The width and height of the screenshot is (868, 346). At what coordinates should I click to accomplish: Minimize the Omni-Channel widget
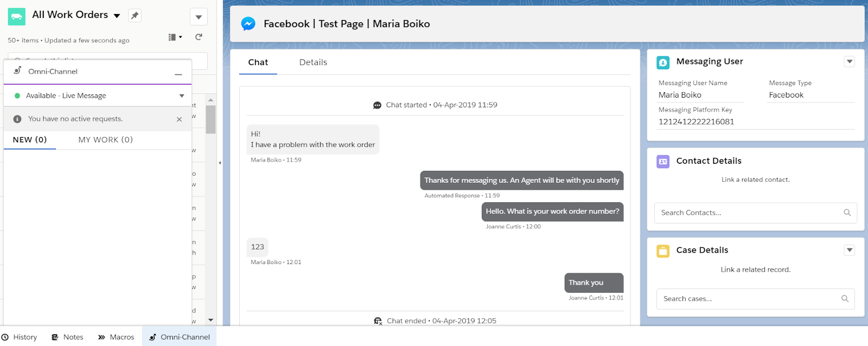(178, 74)
